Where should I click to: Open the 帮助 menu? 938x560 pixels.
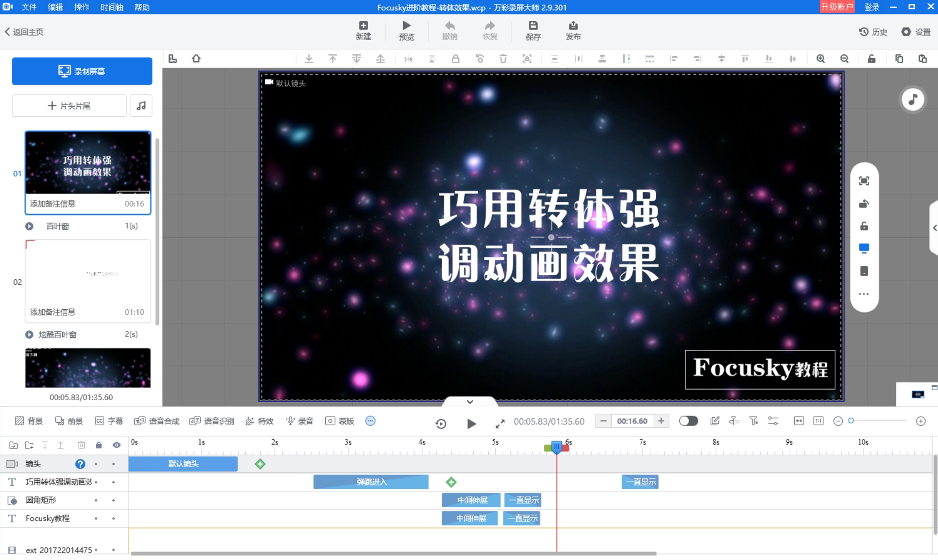pyautogui.click(x=142, y=7)
